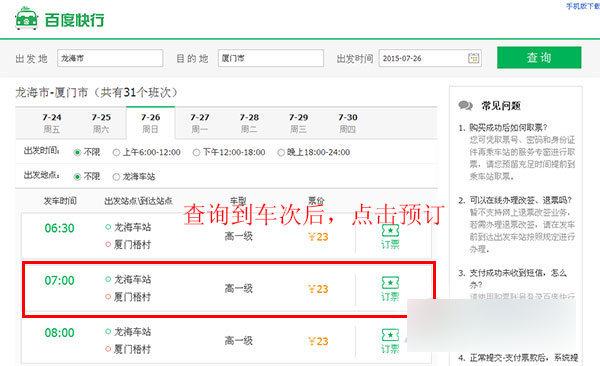This screenshot has height=366, width=600.
Task: Click FAQ question 支付成功未收到短信
Action: click(x=518, y=279)
